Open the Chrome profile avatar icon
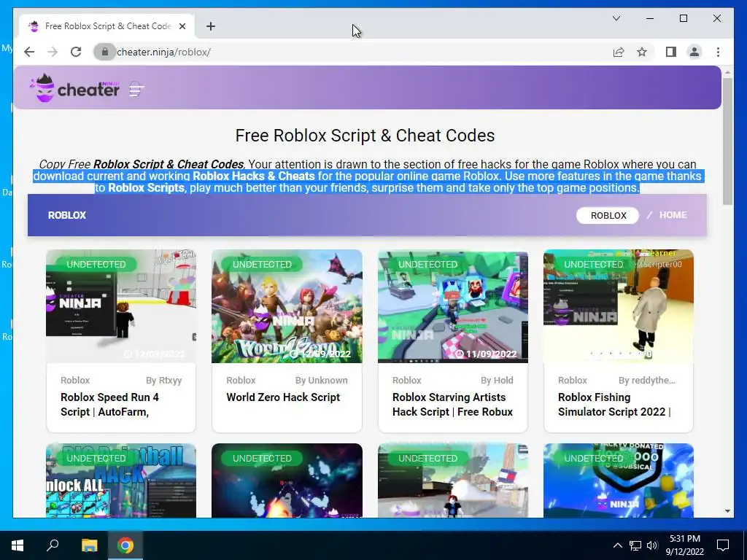 pos(694,52)
